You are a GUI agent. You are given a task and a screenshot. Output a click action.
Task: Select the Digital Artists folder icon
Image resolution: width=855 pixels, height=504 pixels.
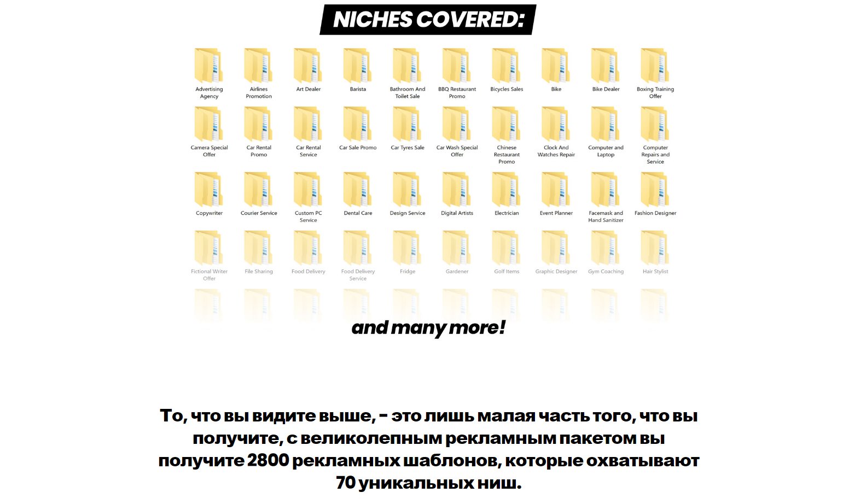(457, 190)
